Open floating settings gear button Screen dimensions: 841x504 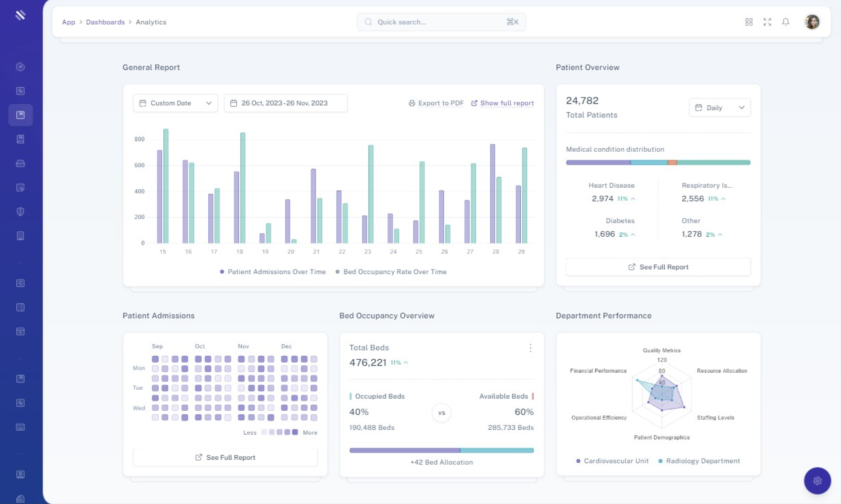[x=817, y=481]
